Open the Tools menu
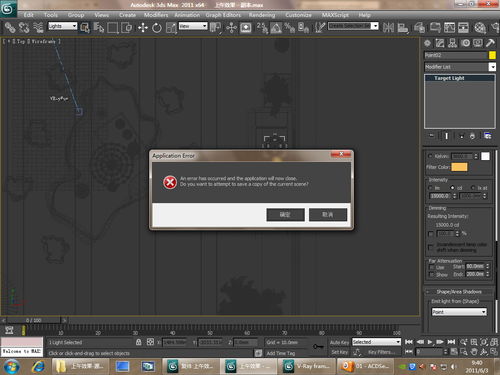Image resolution: width=500 pixels, height=375 pixels. (51, 15)
